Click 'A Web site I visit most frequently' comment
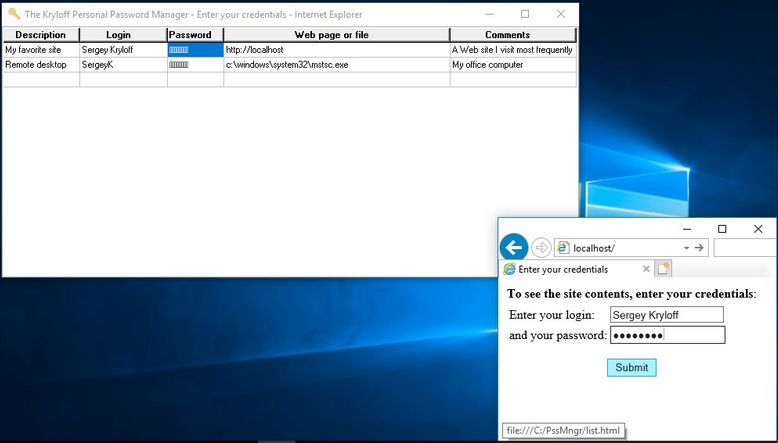 pos(514,50)
